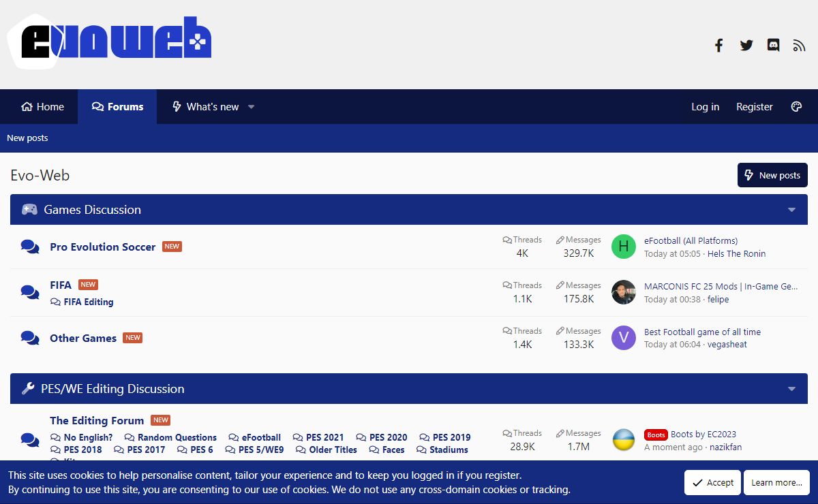This screenshot has height=504, width=818.
Task: Click the Games Discussion gamepad icon
Action: click(29, 210)
